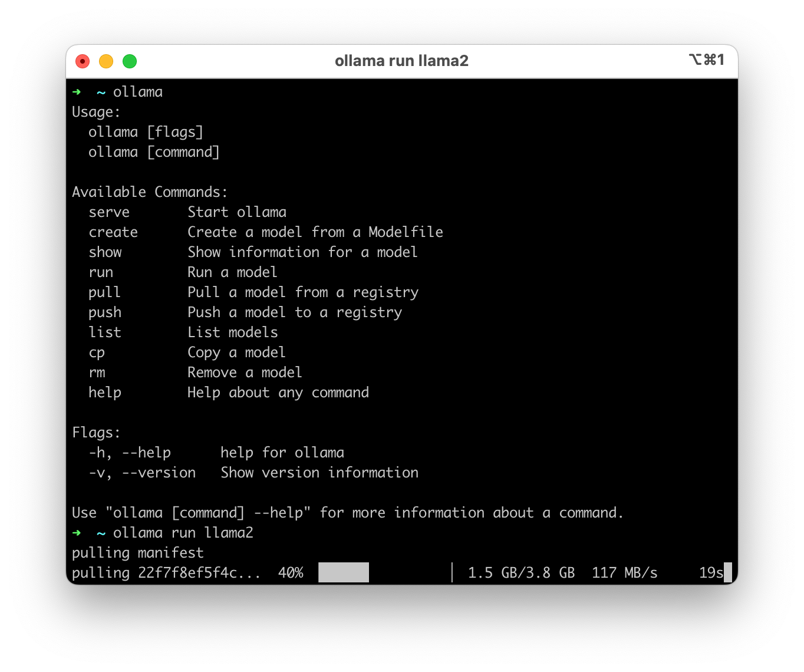Click the hash '22f7f8ef5f4c...' text
The image size is (804, 672).
tap(199, 573)
